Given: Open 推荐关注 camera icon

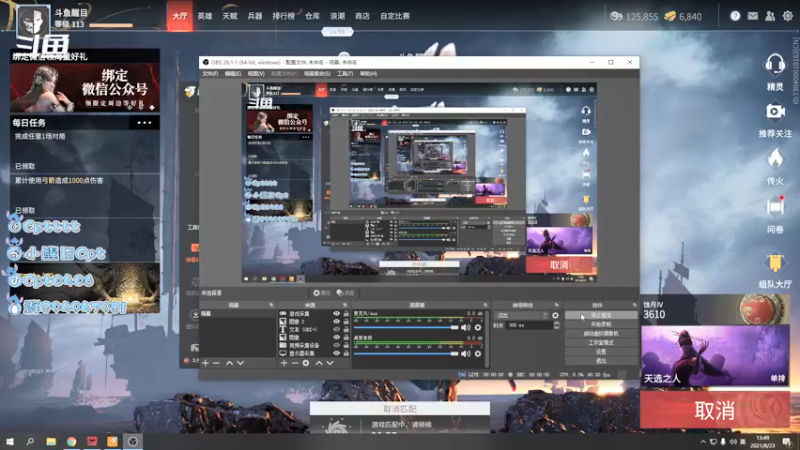Looking at the screenshot, I should point(775,112).
